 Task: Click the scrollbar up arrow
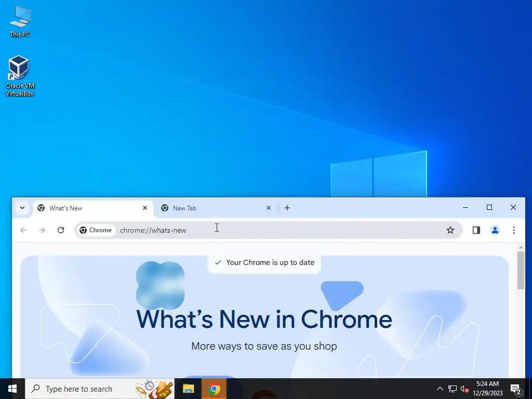pos(521,248)
